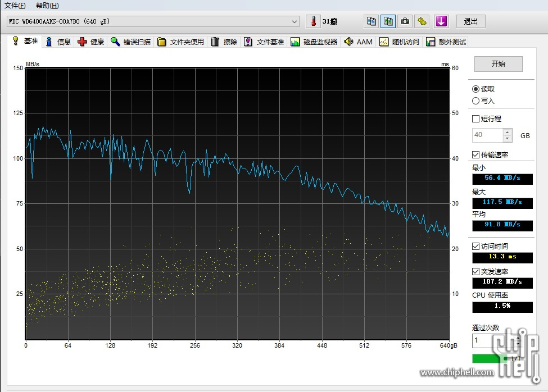Click the 退出 exit button
This screenshot has height=392, width=548.
click(x=471, y=21)
